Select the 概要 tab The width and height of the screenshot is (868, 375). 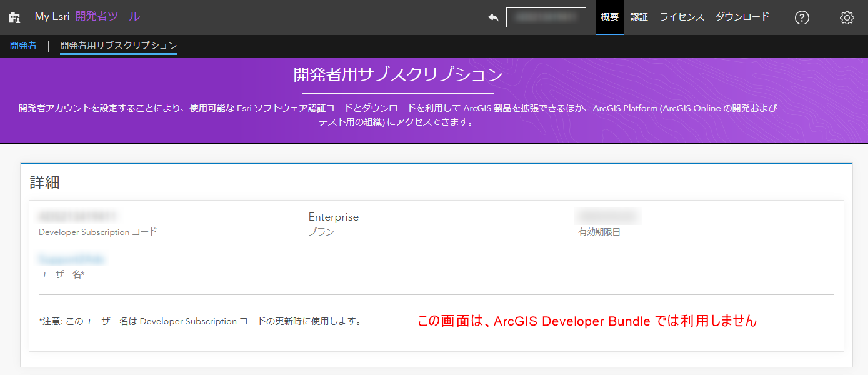(609, 17)
